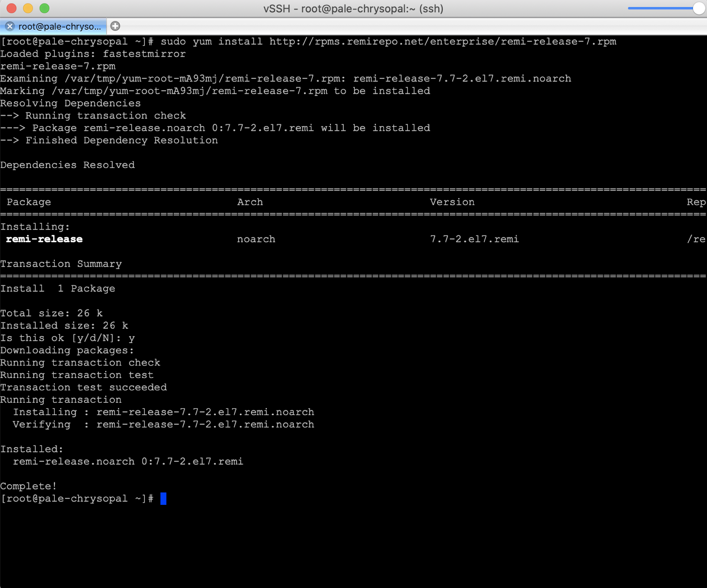Click "7.7-2.el7.remi" in the Version column

475,240
